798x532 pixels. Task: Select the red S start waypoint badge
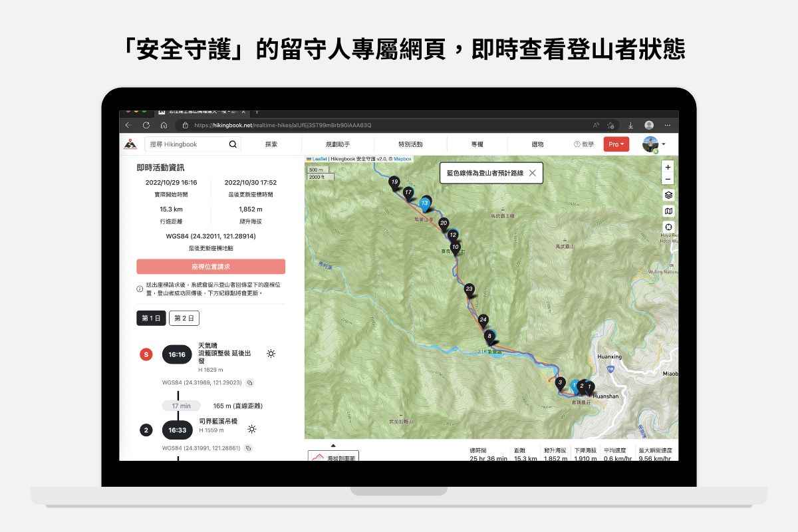click(x=146, y=354)
